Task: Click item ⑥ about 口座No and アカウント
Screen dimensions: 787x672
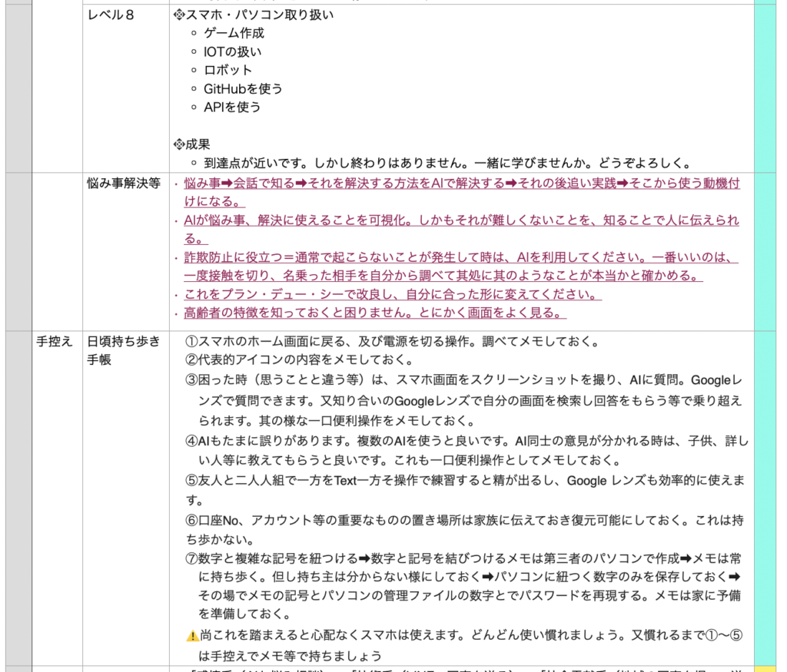Action: pos(464,520)
